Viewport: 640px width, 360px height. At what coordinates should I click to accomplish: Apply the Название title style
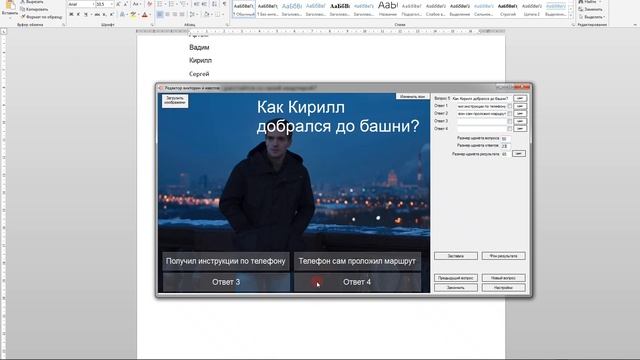point(387,9)
